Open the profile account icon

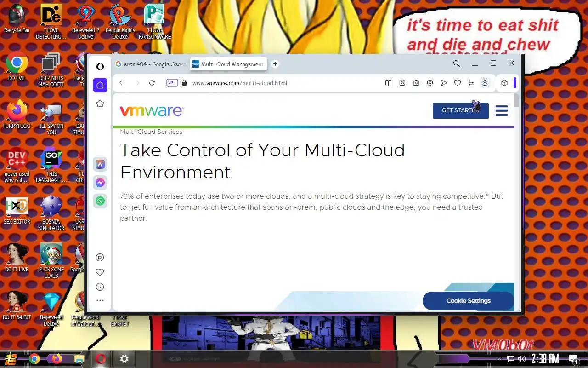pyautogui.click(x=485, y=83)
